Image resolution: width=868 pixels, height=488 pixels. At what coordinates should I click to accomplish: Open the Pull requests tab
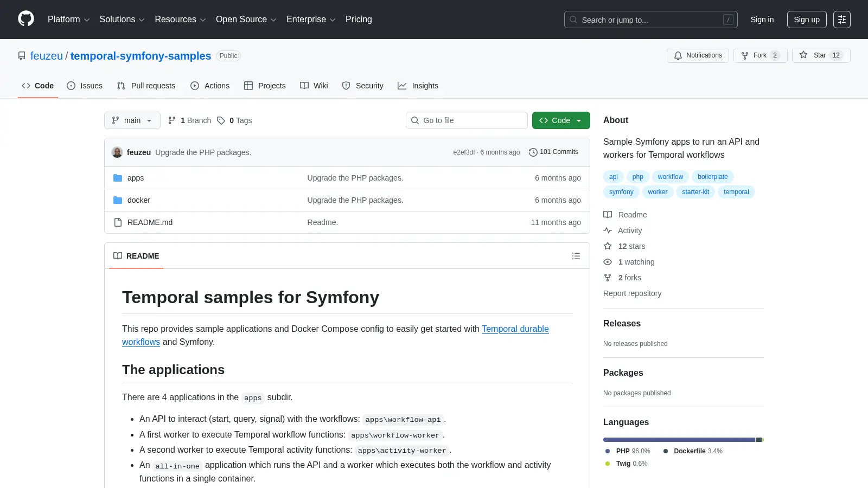pyautogui.click(x=146, y=86)
